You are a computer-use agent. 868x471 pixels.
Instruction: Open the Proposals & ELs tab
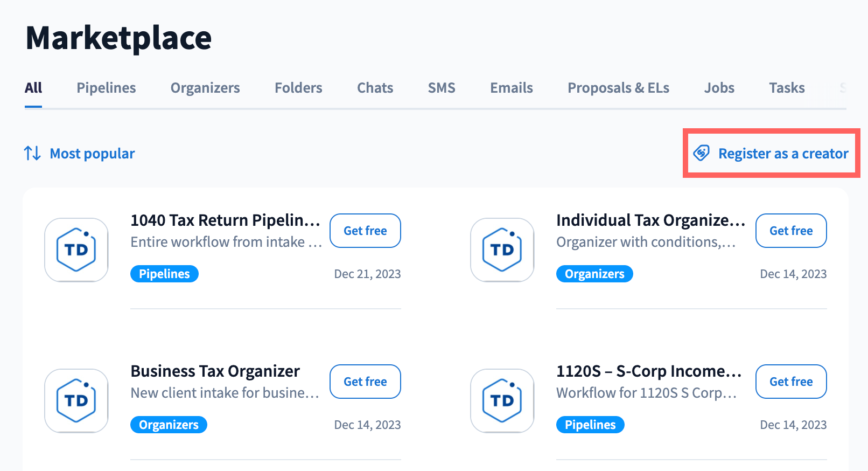click(618, 88)
